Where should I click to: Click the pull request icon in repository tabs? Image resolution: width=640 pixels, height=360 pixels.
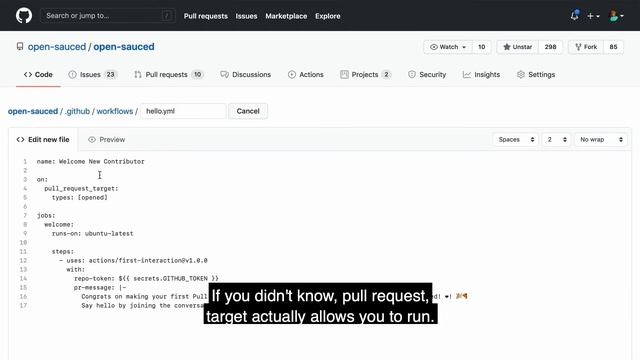tap(138, 75)
